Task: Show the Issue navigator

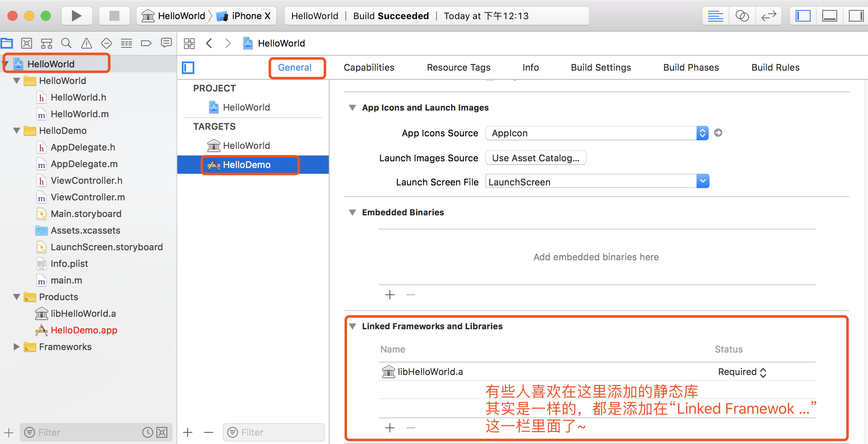Action: (x=87, y=43)
